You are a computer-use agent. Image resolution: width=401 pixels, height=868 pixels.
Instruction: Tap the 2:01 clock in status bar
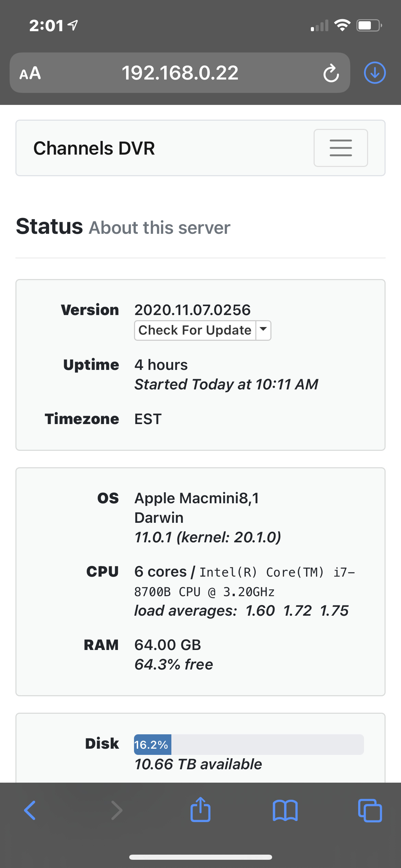coord(47,26)
